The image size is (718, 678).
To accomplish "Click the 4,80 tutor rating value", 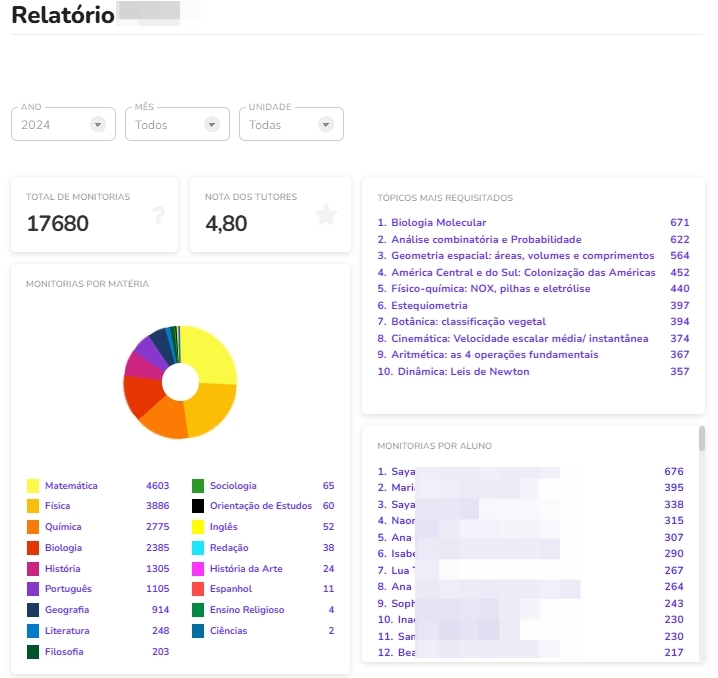I will coord(226,223).
